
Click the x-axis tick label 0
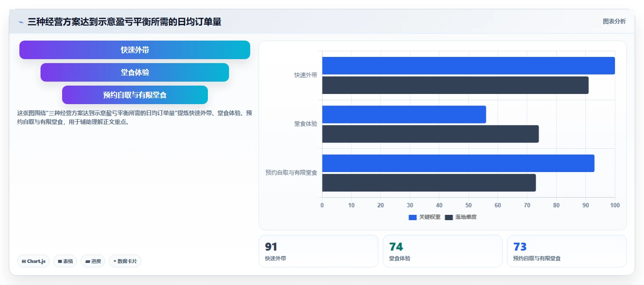pyautogui.click(x=322, y=205)
